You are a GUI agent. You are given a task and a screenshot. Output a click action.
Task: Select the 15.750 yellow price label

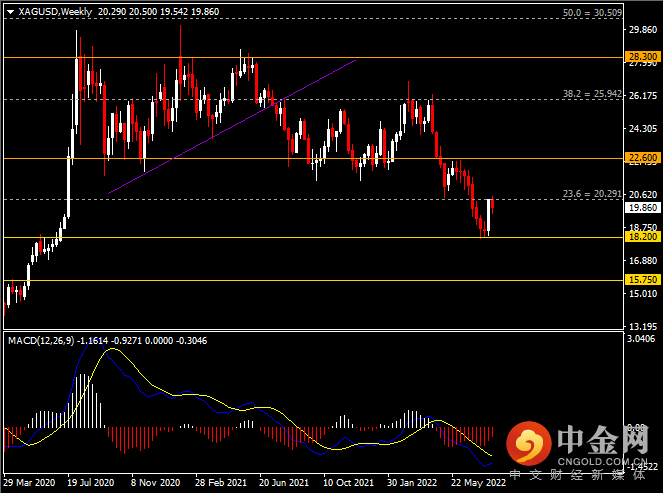coord(643,279)
